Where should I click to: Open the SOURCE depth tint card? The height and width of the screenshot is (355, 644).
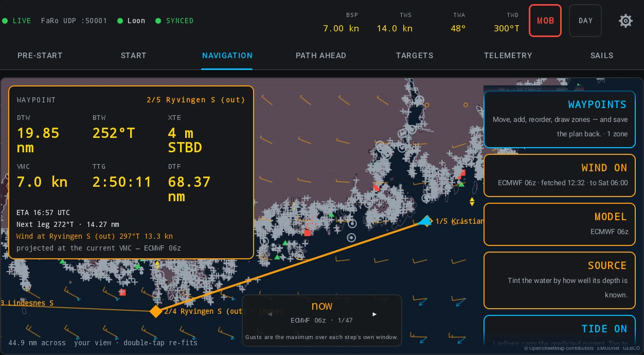click(x=560, y=280)
